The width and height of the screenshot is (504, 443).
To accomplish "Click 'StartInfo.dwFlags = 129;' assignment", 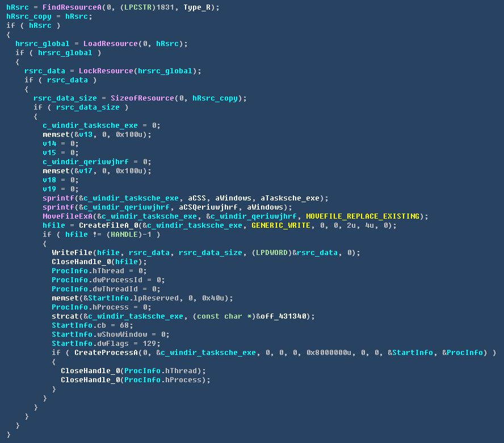I will point(106,343).
